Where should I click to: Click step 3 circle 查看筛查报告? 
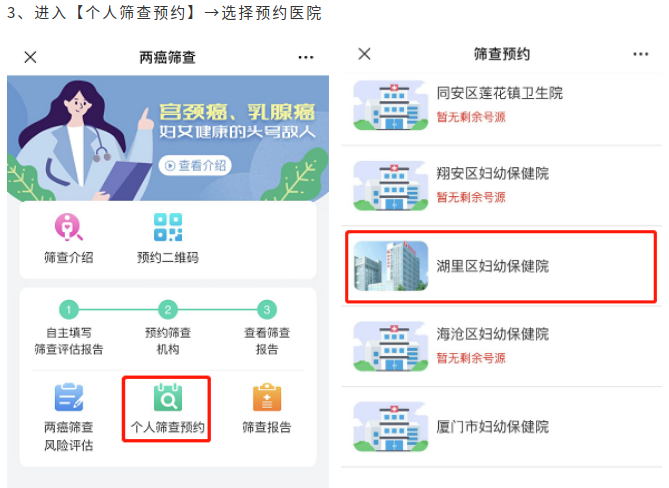[267, 310]
